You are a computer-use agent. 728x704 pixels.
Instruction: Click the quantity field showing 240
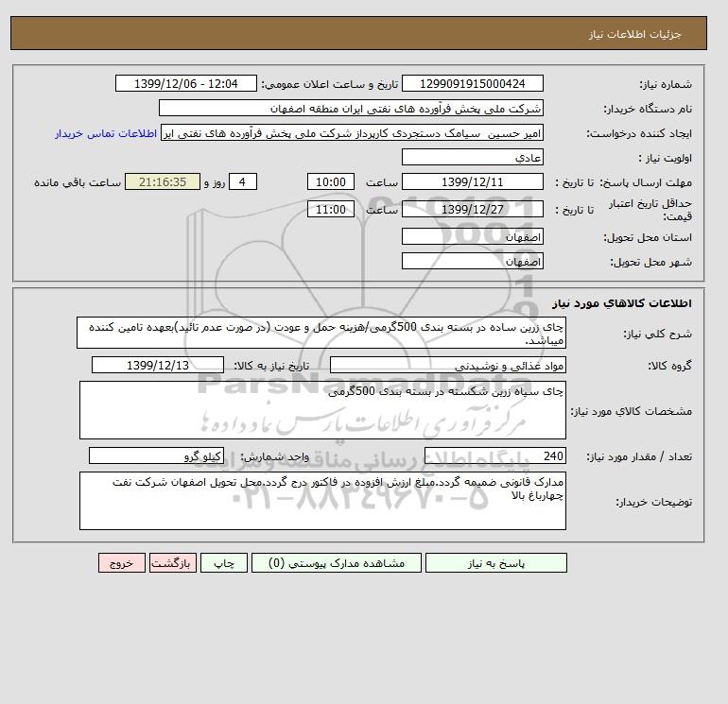[494, 456]
